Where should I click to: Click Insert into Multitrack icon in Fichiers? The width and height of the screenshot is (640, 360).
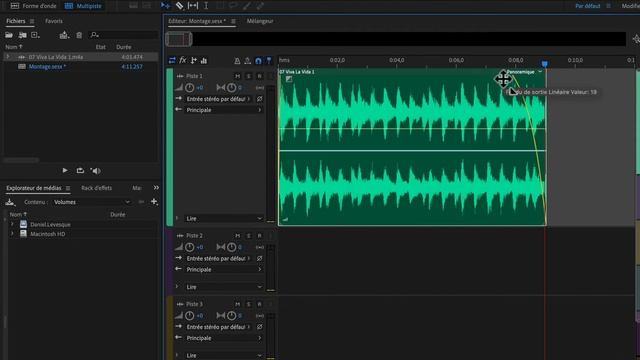64,35
